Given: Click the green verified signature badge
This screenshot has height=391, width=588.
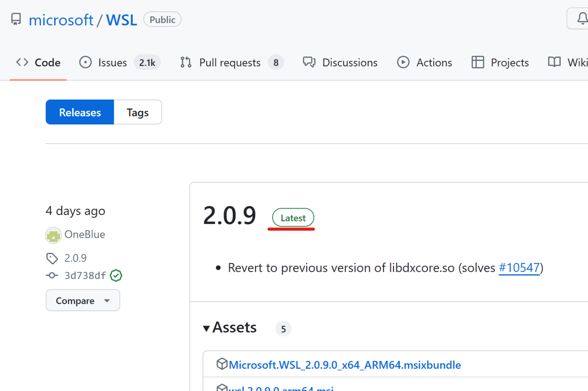Looking at the screenshot, I should tap(116, 276).
